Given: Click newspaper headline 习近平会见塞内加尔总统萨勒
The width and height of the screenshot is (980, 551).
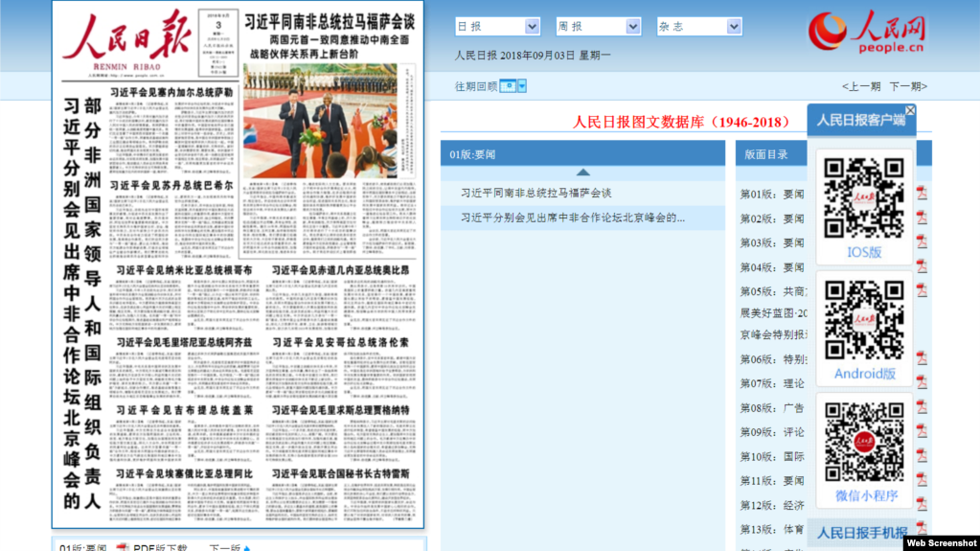Looking at the screenshot, I should click(171, 93).
